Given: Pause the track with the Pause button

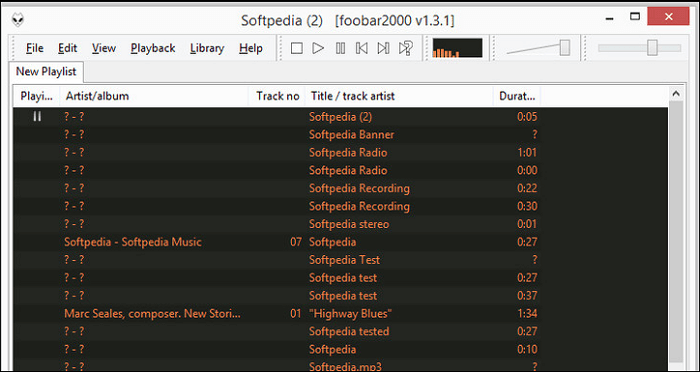Looking at the screenshot, I should [340, 48].
